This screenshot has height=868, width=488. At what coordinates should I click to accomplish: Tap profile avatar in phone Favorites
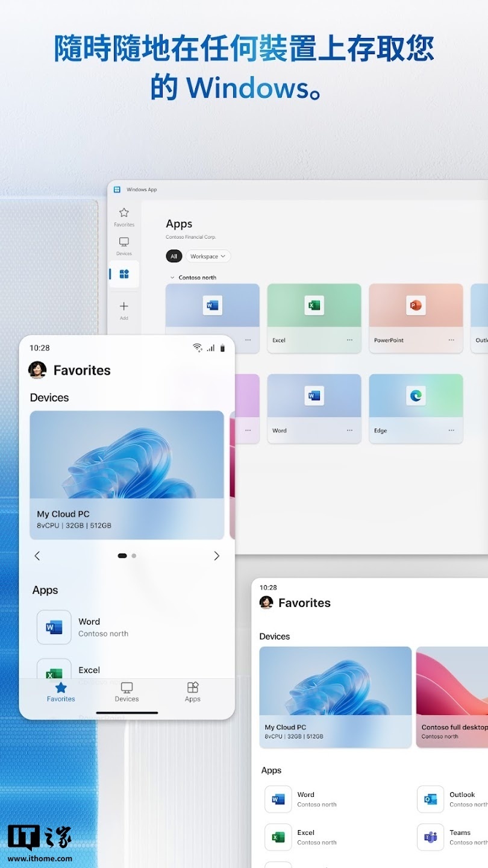[x=37, y=370]
